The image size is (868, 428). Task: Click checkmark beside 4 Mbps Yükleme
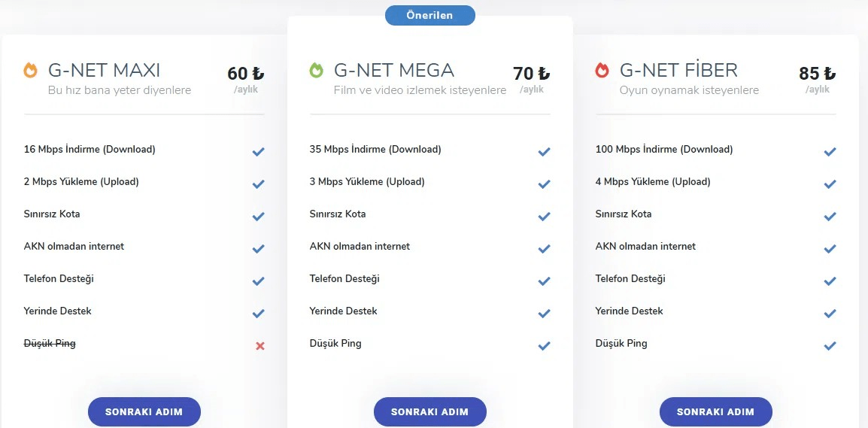point(830,184)
